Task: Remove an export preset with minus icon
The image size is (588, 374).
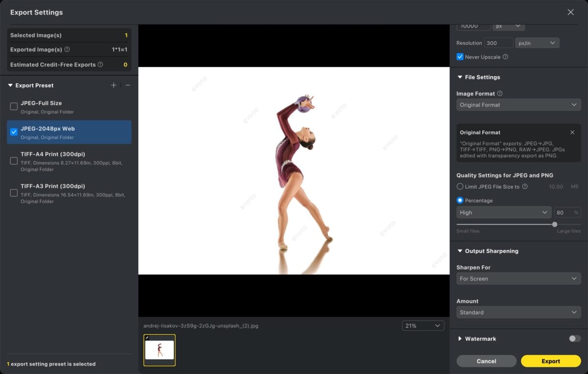Action: coord(127,85)
